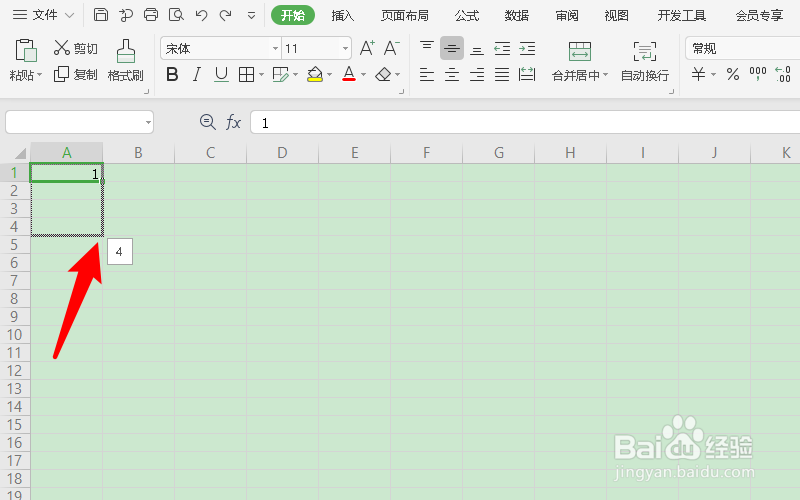The height and width of the screenshot is (500, 800).
Task: Switch to the 开始 tab
Action: [293, 15]
